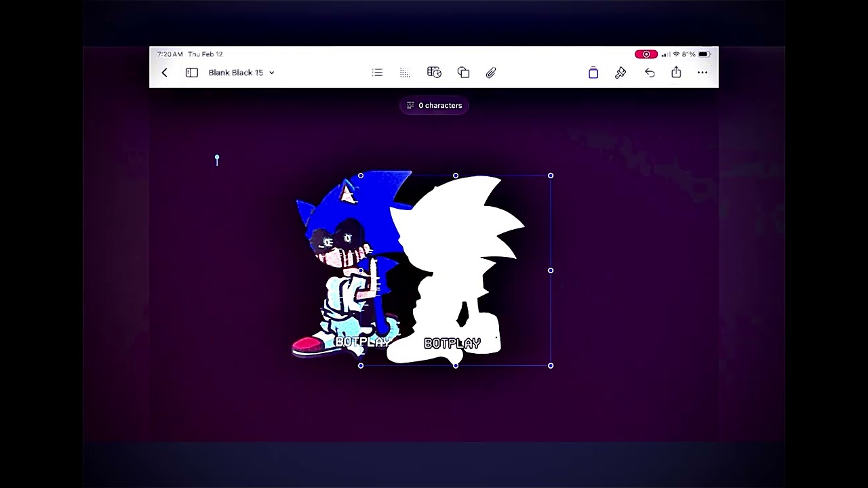
Task: Open the blue stacked pages icon
Action: pos(593,73)
